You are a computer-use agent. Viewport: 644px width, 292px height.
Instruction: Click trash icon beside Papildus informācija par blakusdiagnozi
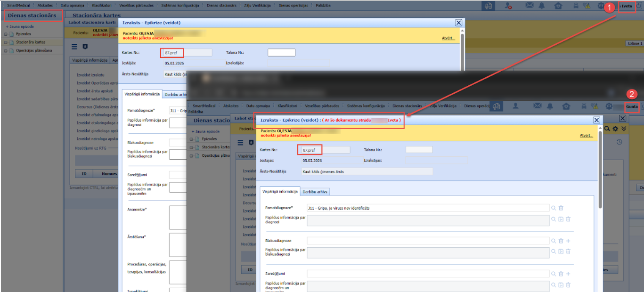click(568, 251)
